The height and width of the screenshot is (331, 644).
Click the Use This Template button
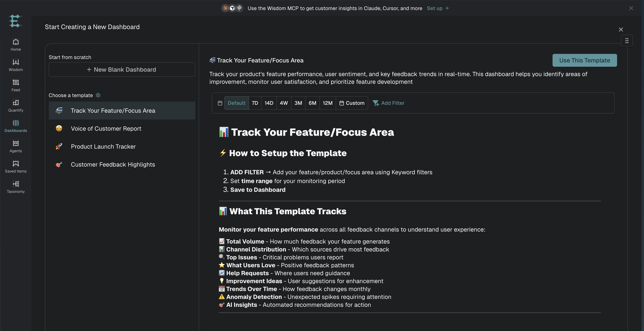click(x=585, y=60)
